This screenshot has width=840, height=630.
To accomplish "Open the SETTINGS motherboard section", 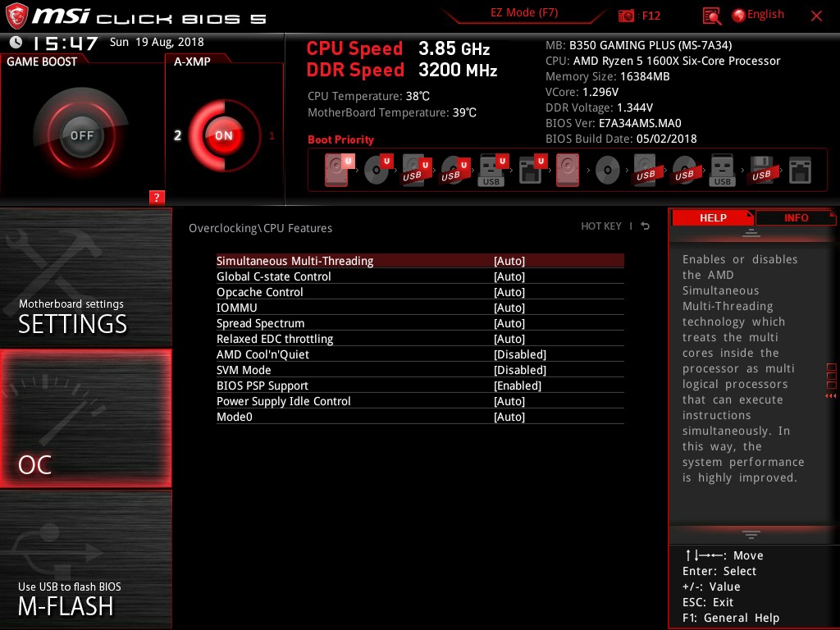I will (x=85, y=278).
